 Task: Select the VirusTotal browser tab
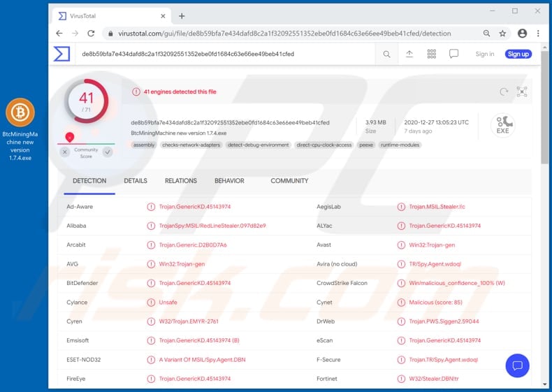(112, 16)
